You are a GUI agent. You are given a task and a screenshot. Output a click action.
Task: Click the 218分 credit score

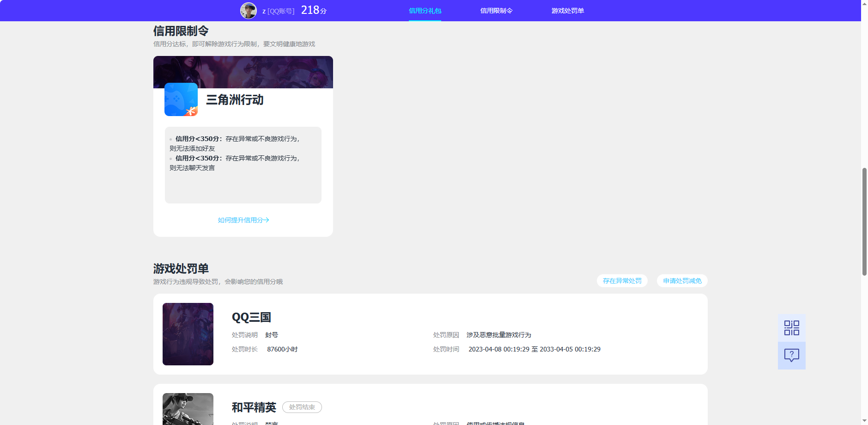(x=314, y=10)
